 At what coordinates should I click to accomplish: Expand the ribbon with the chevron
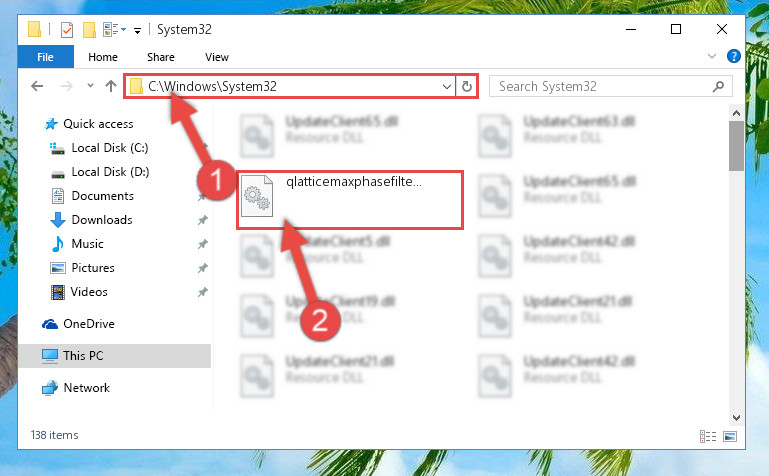click(712, 56)
